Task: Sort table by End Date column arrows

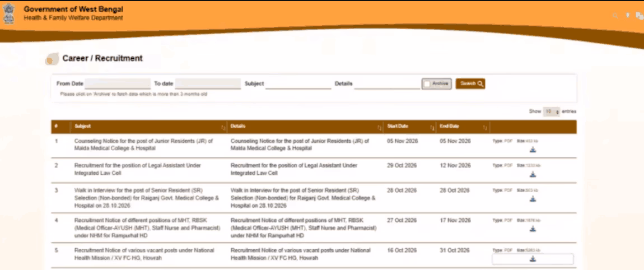Action: [x=485, y=127]
